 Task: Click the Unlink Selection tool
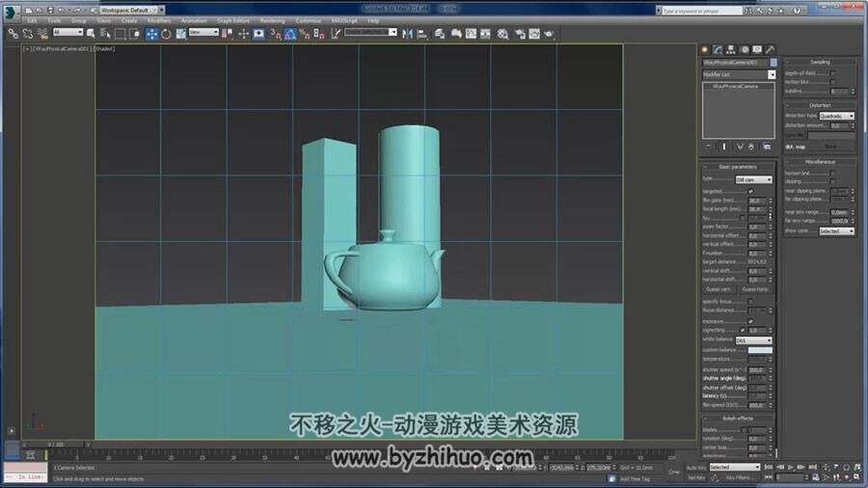coord(28,34)
